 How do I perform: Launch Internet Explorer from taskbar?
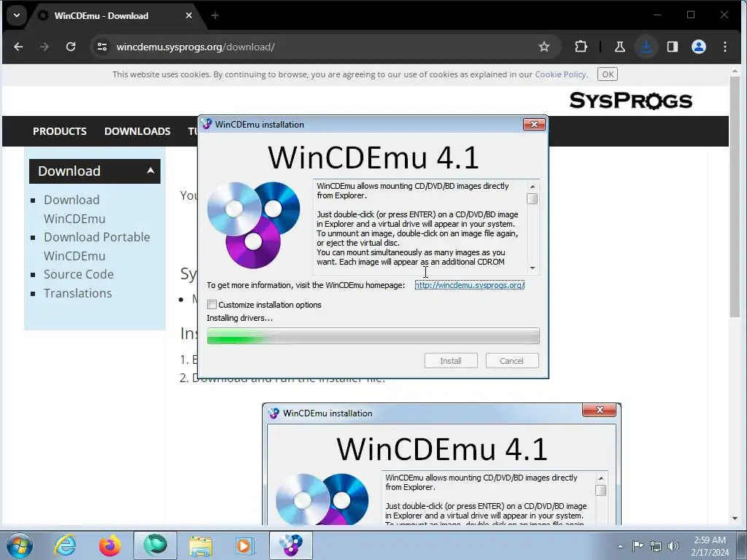point(65,545)
